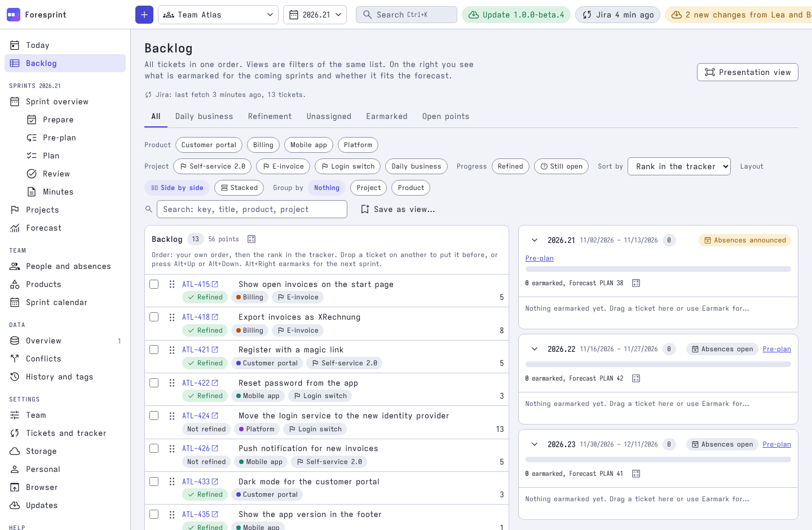This screenshot has height=530, width=812.
Task: Open Storage settings in the sidebar
Action: pos(65,451)
